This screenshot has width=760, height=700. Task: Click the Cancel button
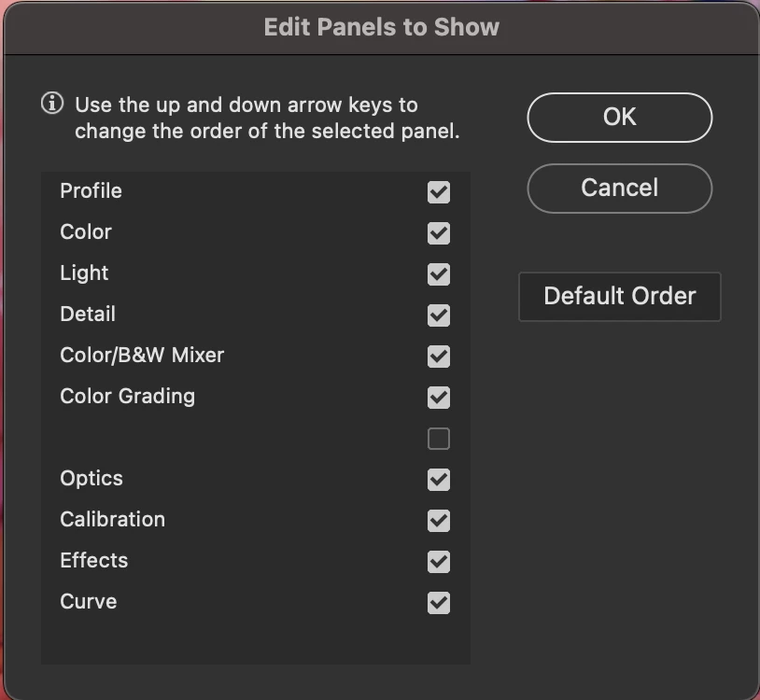619,188
